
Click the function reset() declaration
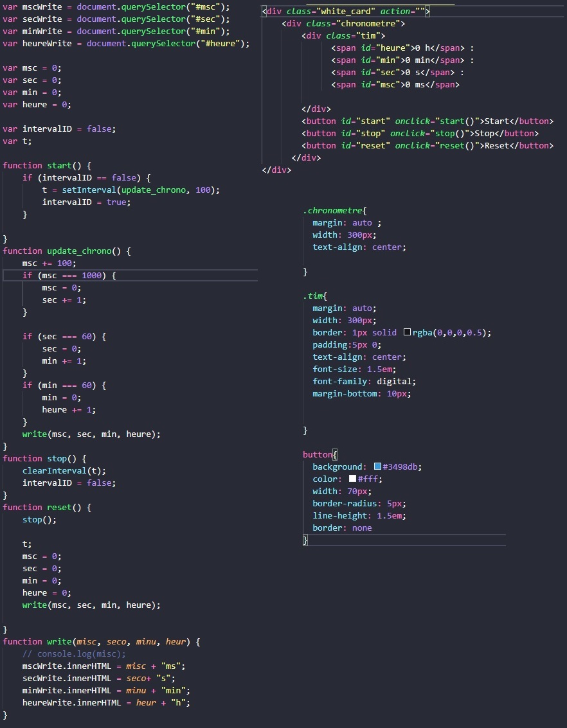click(x=47, y=508)
